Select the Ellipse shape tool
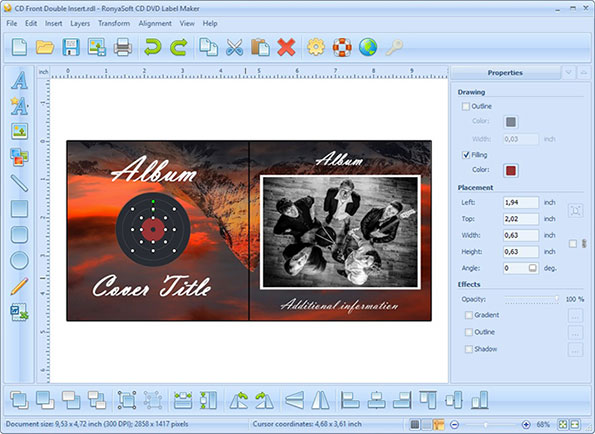The height and width of the screenshot is (434, 595). click(x=19, y=260)
